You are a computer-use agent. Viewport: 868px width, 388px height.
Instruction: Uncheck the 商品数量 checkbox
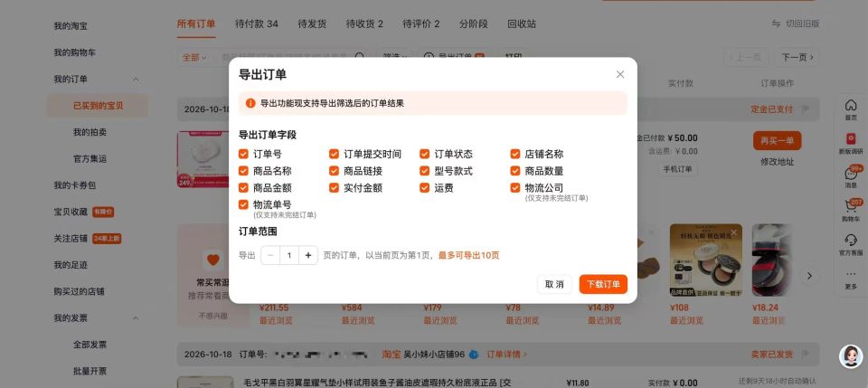point(515,171)
